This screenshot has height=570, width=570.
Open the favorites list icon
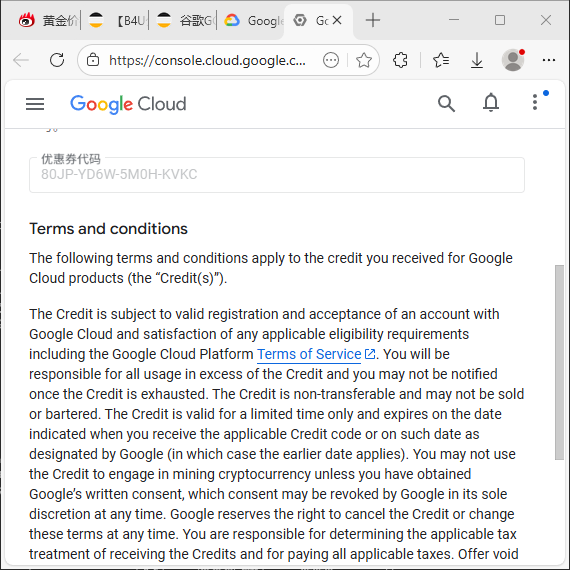(441, 60)
